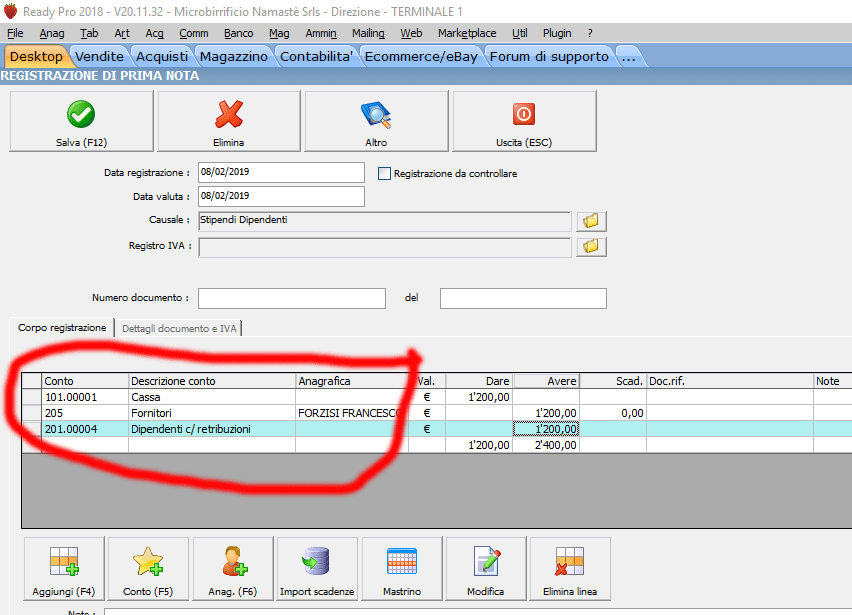Click the ... overflow tab
852x615 pixels.
pyautogui.click(x=629, y=57)
